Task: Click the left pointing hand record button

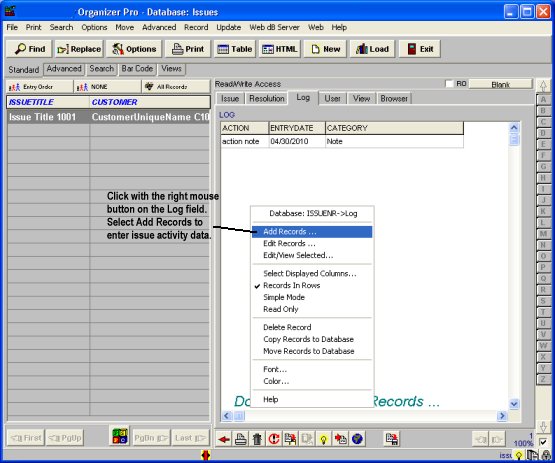Action: click(481, 440)
